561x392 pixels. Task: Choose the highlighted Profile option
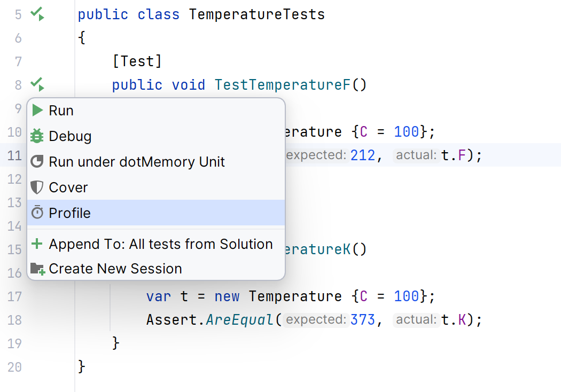click(71, 213)
